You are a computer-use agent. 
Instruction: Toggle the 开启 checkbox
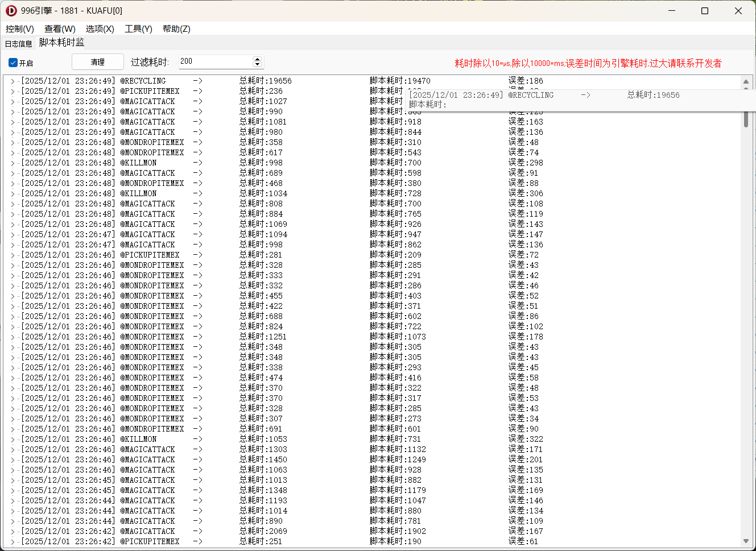(x=13, y=63)
